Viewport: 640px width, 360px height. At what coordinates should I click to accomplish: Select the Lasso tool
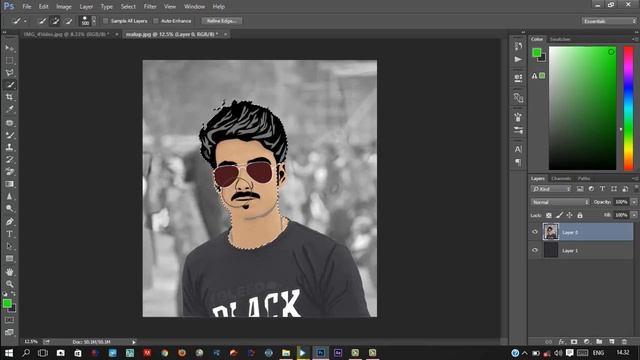click(x=9, y=73)
